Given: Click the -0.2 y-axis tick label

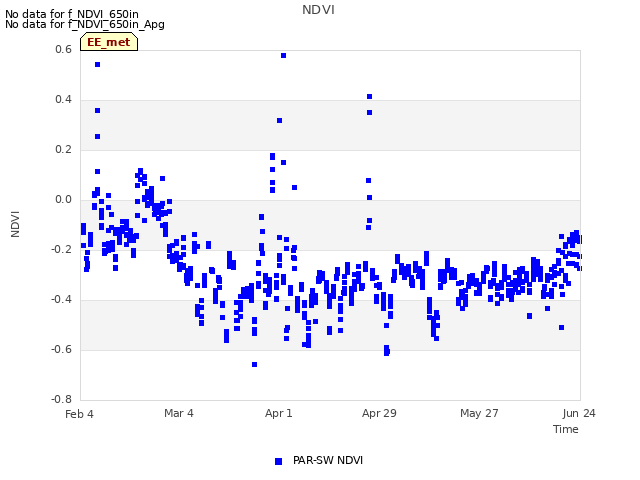Looking at the screenshot, I should point(61,249).
